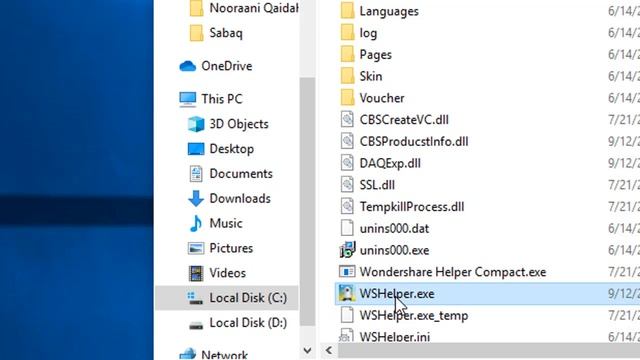Click the DAQExp.dll file icon
Viewport: 640px width, 360px height.
[347, 163]
